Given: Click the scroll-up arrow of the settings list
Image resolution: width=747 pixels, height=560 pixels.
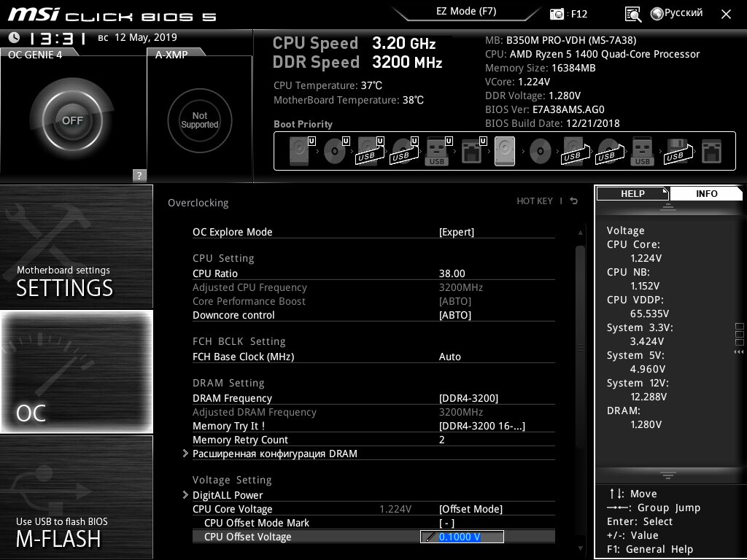Looking at the screenshot, I should (580, 233).
